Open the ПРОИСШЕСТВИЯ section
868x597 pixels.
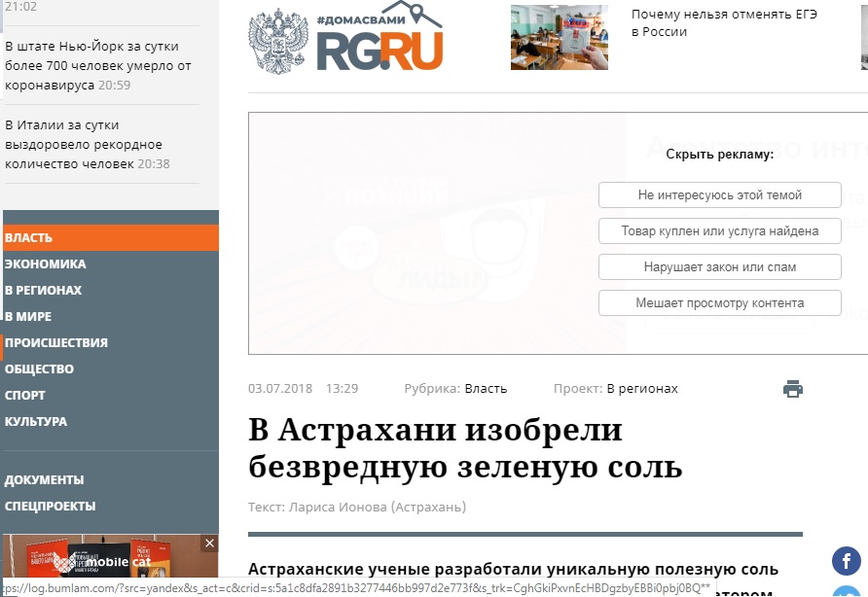[x=56, y=341]
